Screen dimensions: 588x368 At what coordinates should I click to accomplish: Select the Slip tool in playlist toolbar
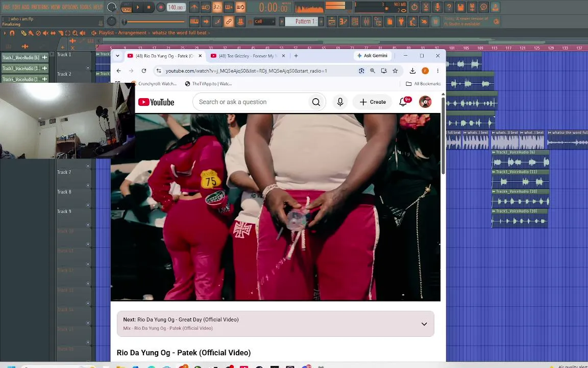(53, 33)
